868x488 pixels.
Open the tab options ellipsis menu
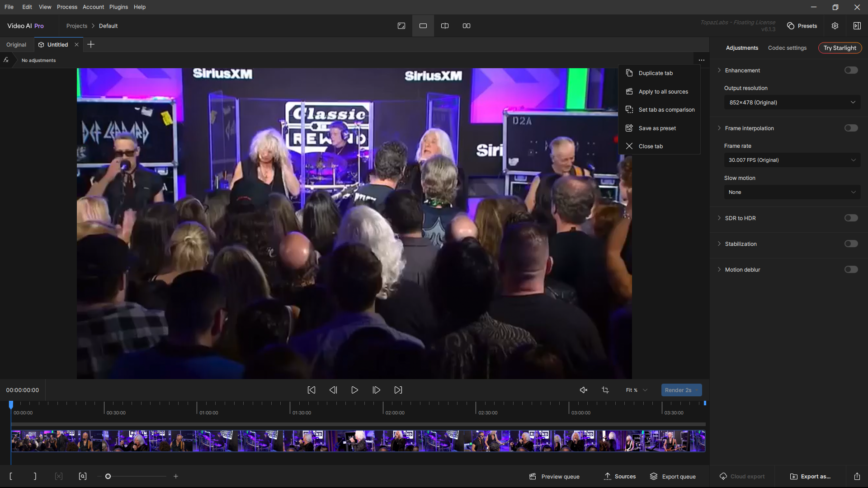(x=702, y=60)
